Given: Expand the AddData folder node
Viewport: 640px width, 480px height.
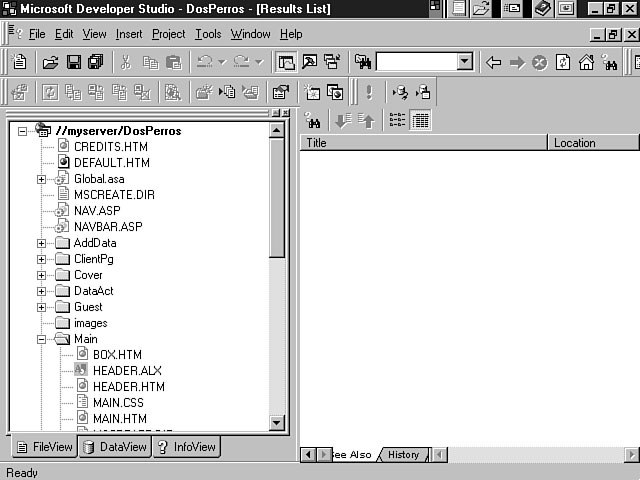Looking at the screenshot, I should tap(42, 243).
